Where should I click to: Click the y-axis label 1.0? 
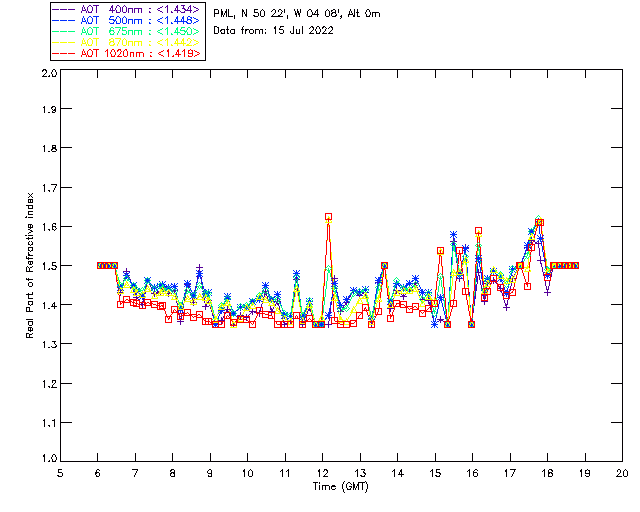click(49, 458)
